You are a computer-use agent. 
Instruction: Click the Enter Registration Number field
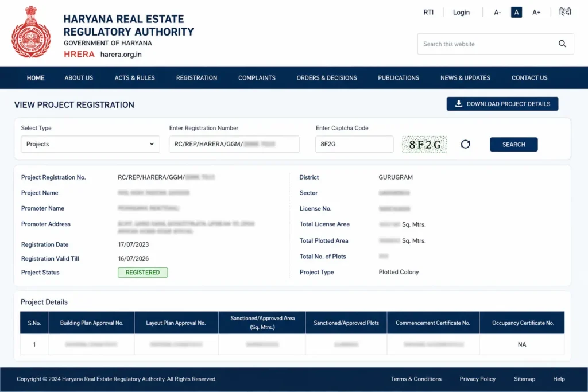pyautogui.click(x=234, y=144)
